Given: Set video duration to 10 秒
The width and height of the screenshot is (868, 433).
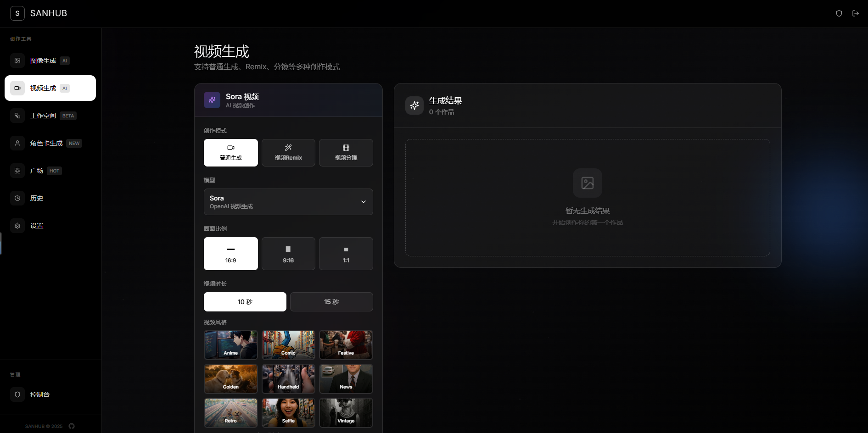Looking at the screenshot, I should click(245, 302).
